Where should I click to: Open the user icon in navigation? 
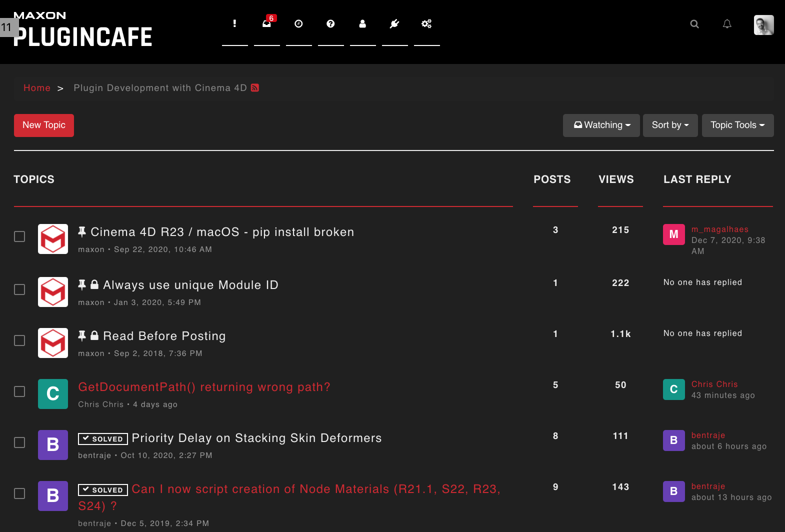tap(362, 23)
